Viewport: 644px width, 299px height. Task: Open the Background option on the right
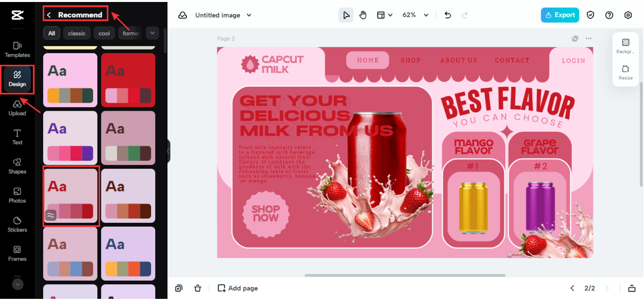click(x=625, y=46)
